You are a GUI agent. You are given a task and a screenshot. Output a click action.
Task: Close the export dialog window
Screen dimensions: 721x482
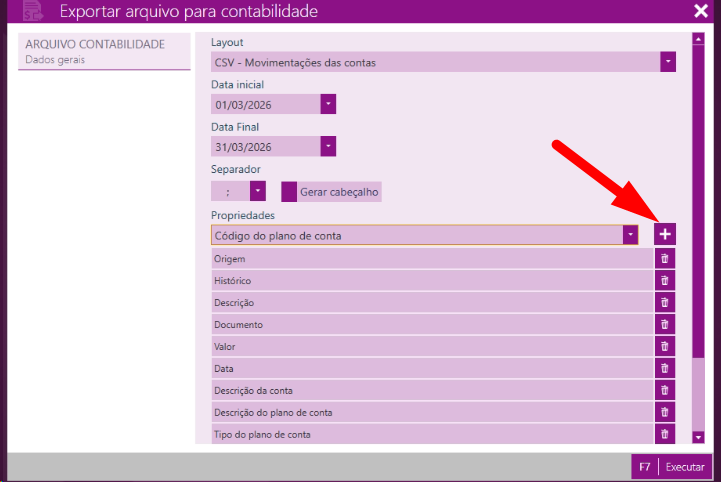pos(700,11)
